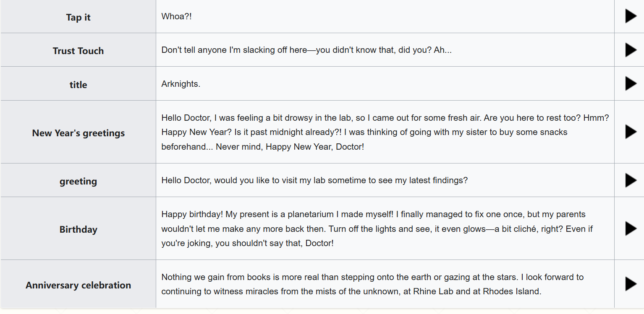Click the title row header
The height and width of the screenshot is (314, 644).
tap(78, 84)
